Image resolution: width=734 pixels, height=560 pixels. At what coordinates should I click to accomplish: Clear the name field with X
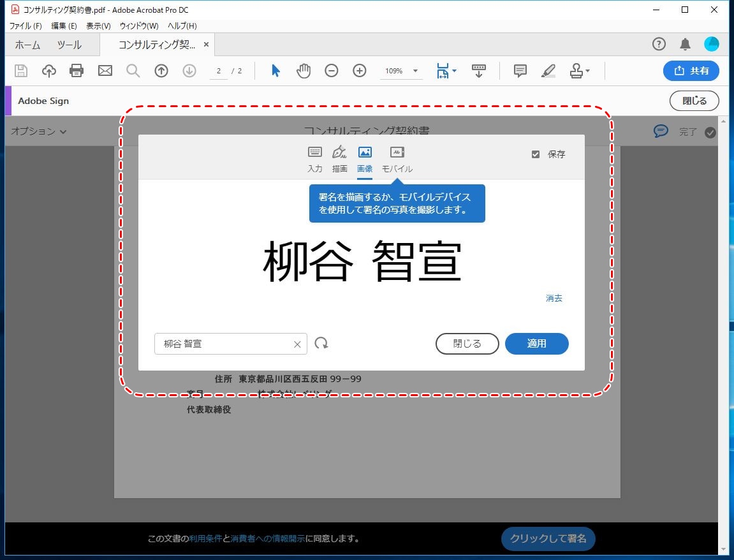(x=297, y=344)
